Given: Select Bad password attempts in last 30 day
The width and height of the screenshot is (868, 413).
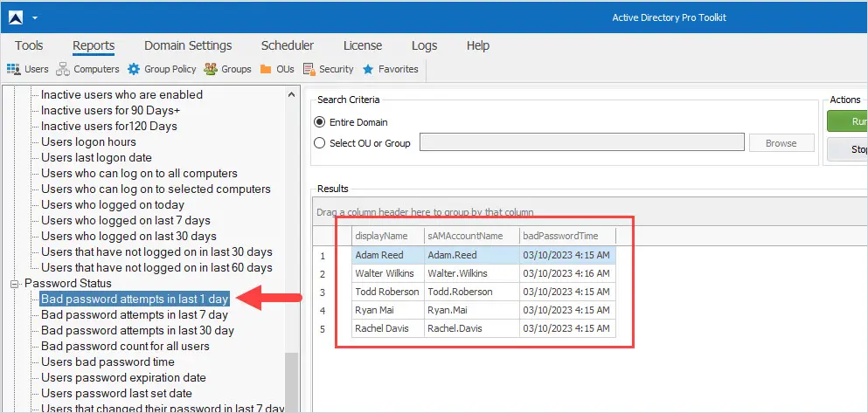Looking at the screenshot, I should (x=138, y=331).
